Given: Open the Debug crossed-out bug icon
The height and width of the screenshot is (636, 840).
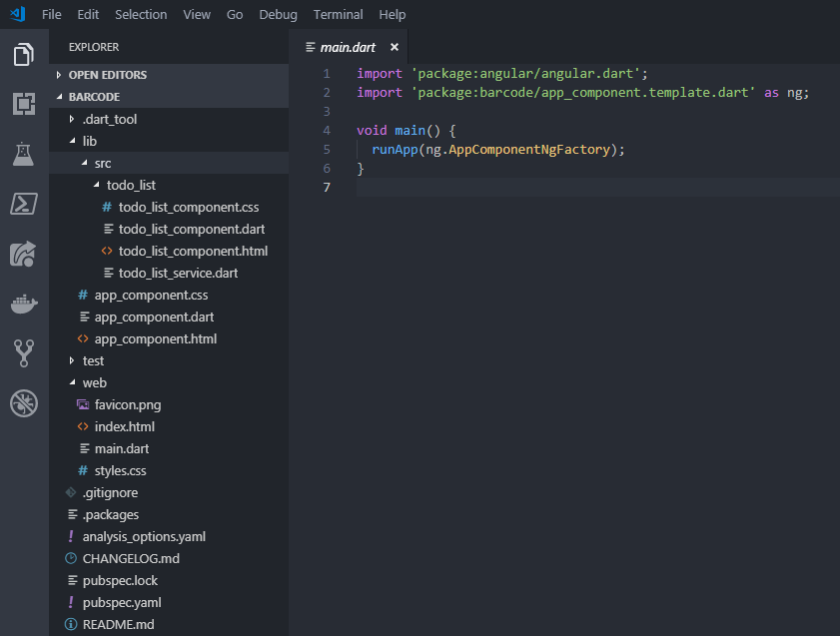Looking at the screenshot, I should 24,402.
